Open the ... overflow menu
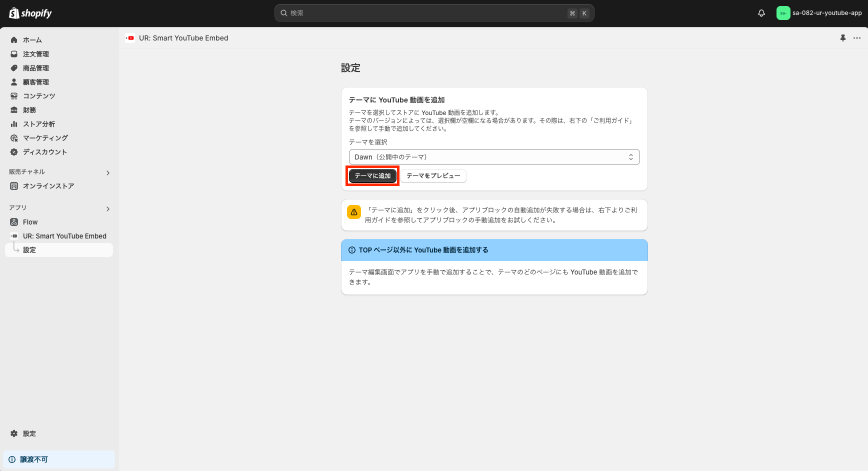The height and width of the screenshot is (471, 868). click(x=857, y=38)
